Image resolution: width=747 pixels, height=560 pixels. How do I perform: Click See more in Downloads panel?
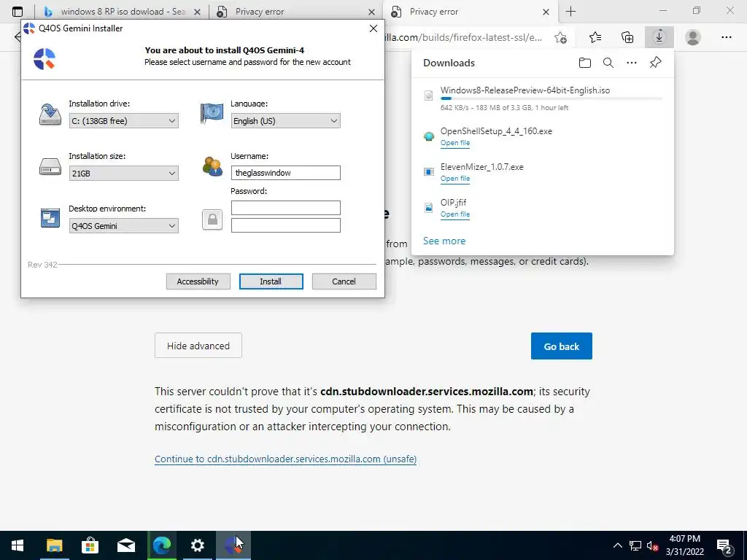point(444,241)
